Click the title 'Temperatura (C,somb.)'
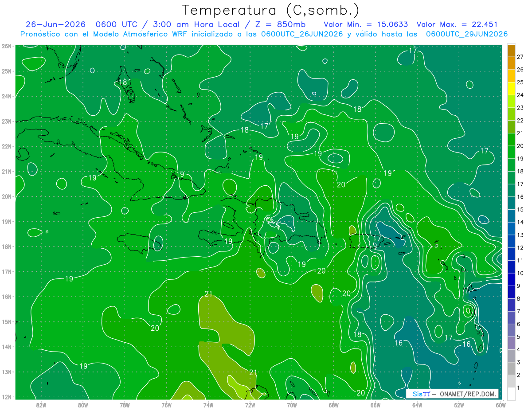This screenshot has height=411, width=532. tap(270, 10)
